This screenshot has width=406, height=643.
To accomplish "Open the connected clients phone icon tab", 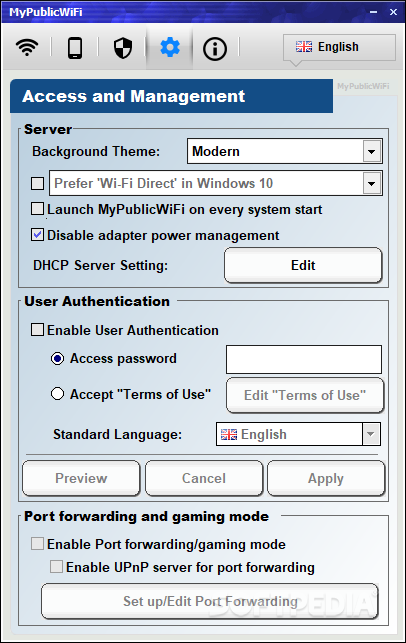I will (75, 48).
